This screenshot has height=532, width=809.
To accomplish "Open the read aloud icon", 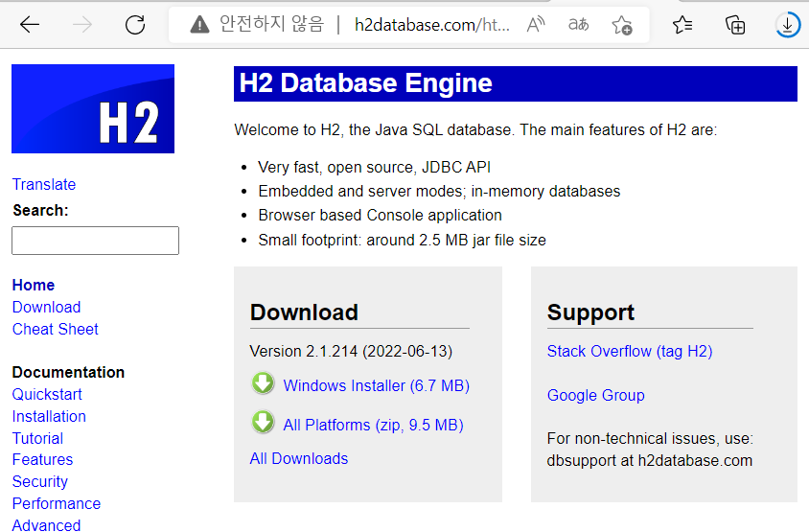I will (x=536, y=24).
